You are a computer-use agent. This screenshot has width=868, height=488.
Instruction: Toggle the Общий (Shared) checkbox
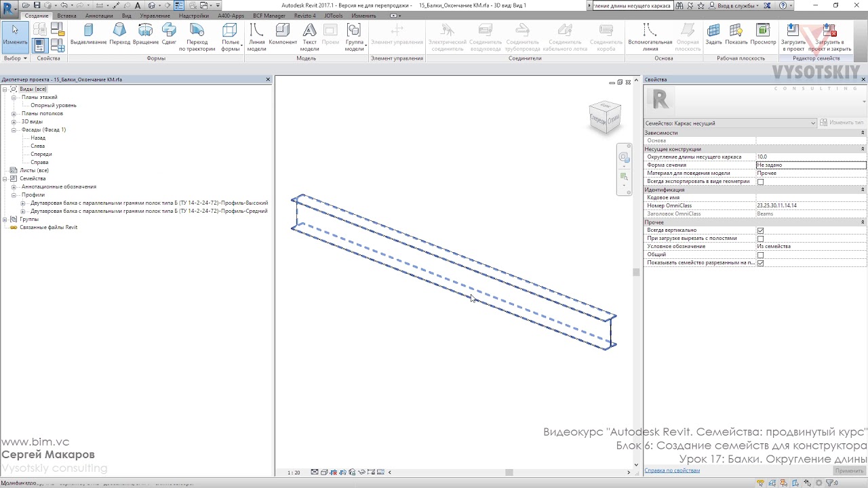(760, 255)
